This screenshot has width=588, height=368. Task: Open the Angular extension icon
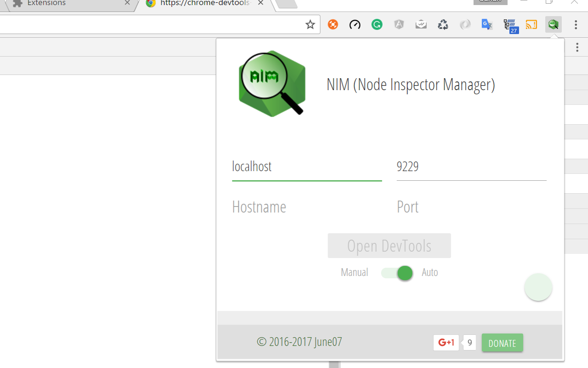click(399, 24)
